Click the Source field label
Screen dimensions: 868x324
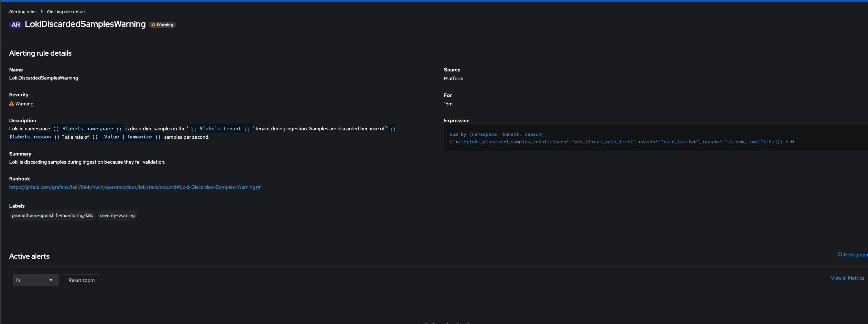[x=452, y=70]
